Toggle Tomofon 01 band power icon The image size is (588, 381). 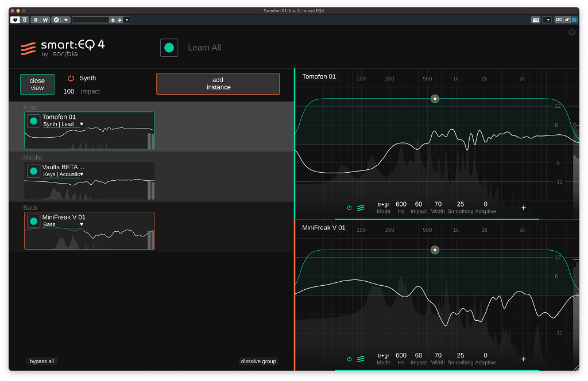(349, 208)
